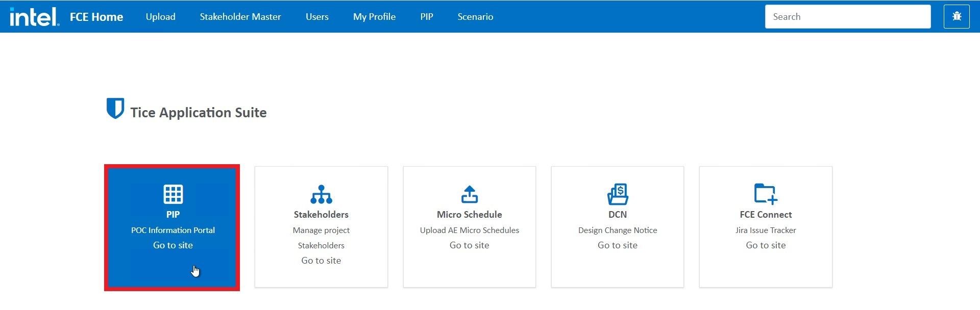Follow Go to site under FCE Connect

[x=766, y=245]
